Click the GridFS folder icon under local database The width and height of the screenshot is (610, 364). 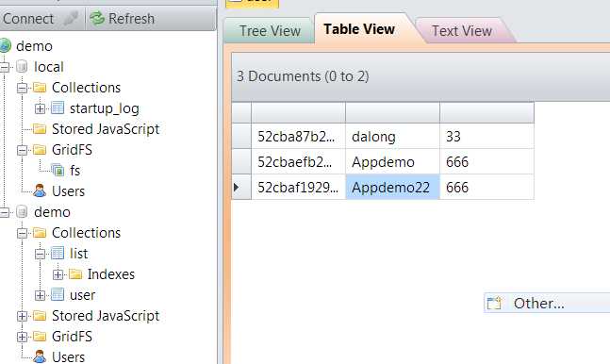(x=40, y=150)
